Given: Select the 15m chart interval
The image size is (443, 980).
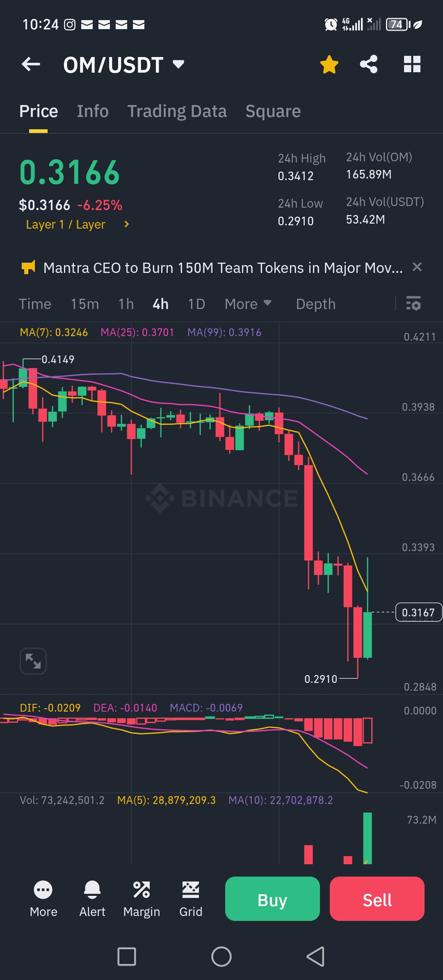Looking at the screenshot, I should (x=85, y=304).
